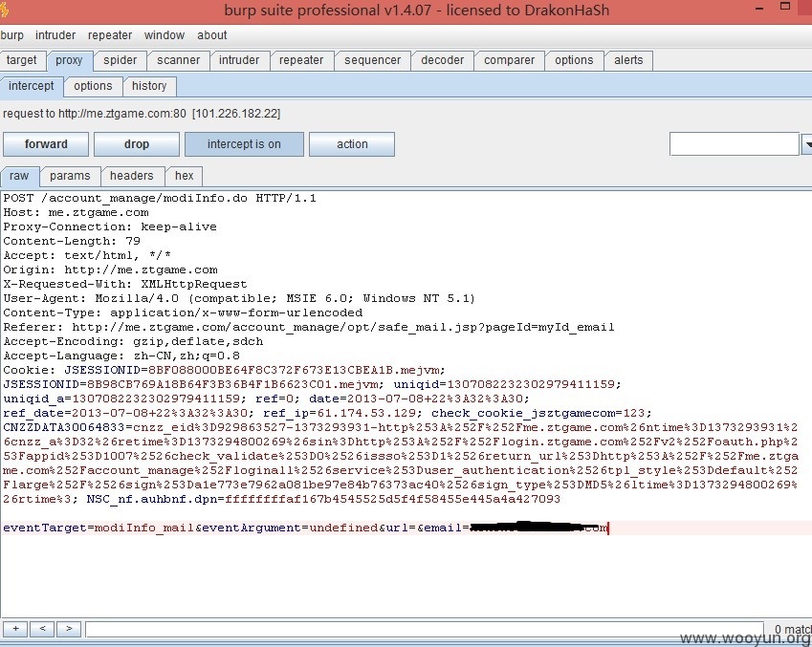
Task: Go to previous search match
Action: [x=42, y=629]
